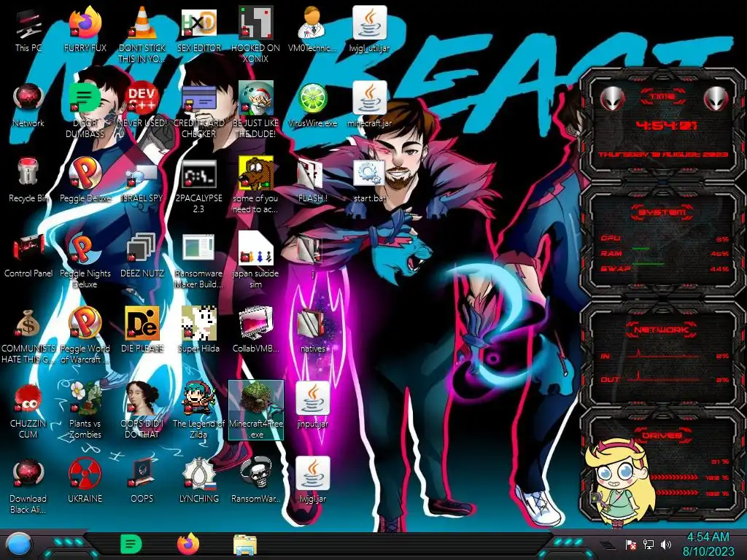
Task: Select the VLC cone DONT STICK icon
Action: click(x=142, y=36)
